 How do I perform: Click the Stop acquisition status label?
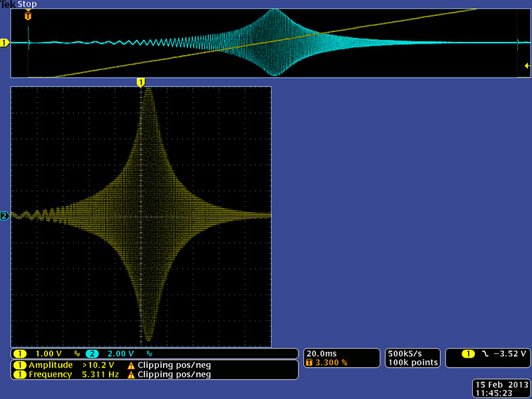27,4
